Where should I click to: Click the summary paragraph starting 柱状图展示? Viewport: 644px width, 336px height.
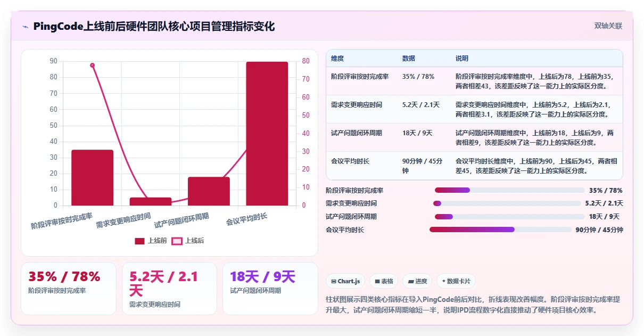[x=473, y=305]
